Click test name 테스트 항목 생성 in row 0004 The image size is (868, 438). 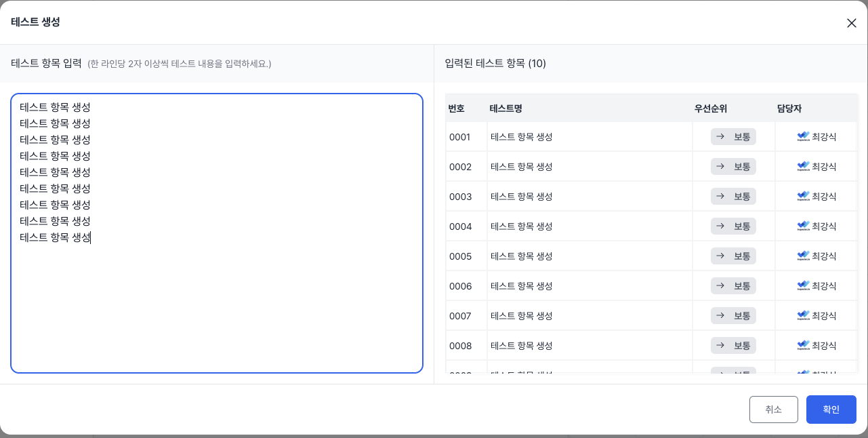(x=522, y=226)
